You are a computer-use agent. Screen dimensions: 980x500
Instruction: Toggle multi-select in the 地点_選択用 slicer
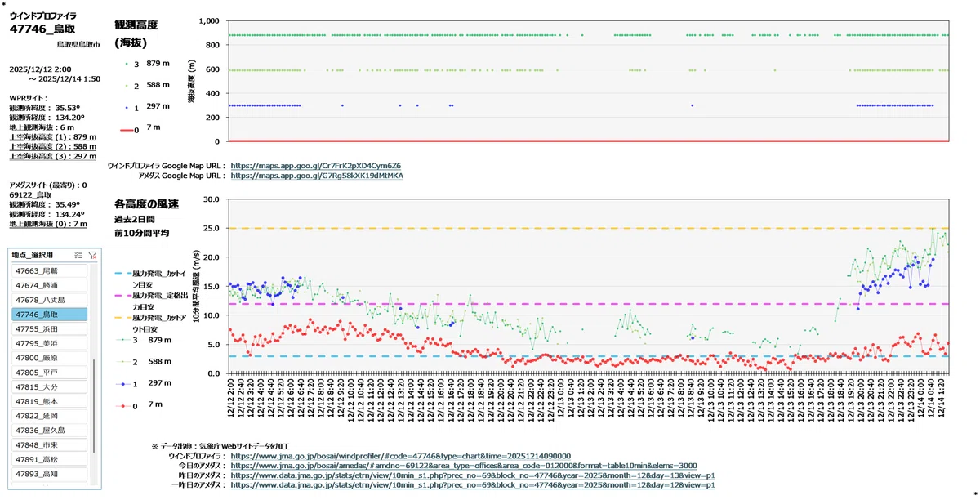point(78,255)
